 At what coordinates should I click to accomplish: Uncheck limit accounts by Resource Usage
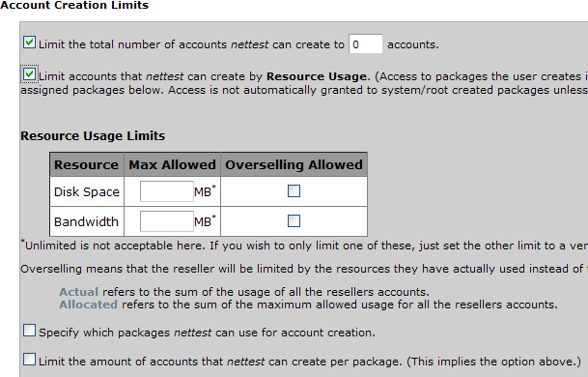pos(29,74)
